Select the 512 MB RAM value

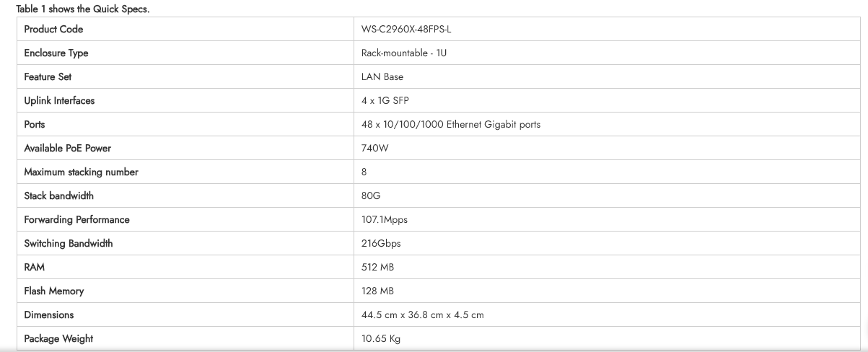tap(378, 268)
